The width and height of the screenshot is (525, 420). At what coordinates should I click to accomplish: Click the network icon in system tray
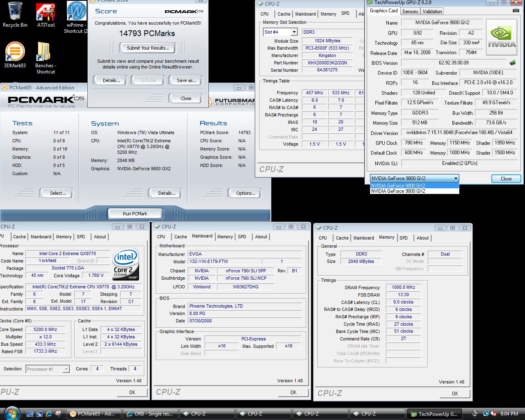[x=486, y=414]
